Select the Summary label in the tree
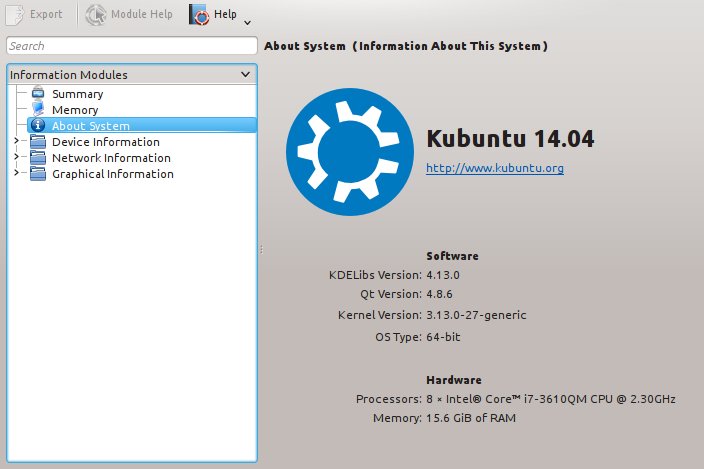This screenshot has width=704, height=469. 77,94
